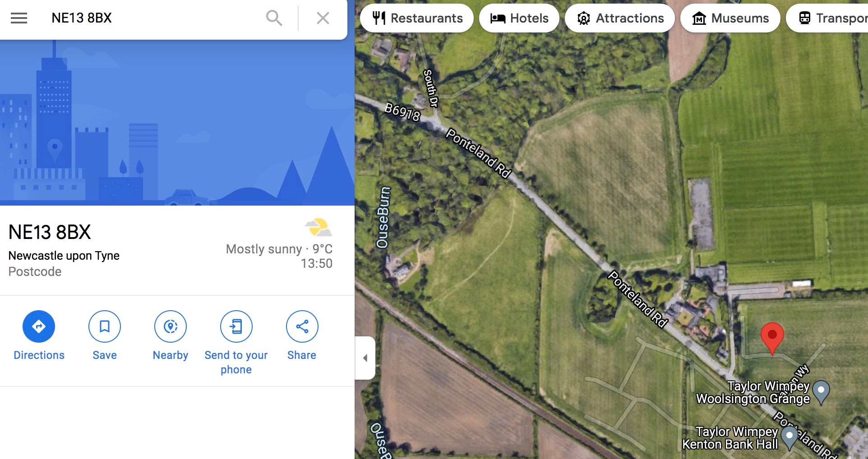Click the Directions icon button
The image size is (868, 459).
(x=39, y=326)
